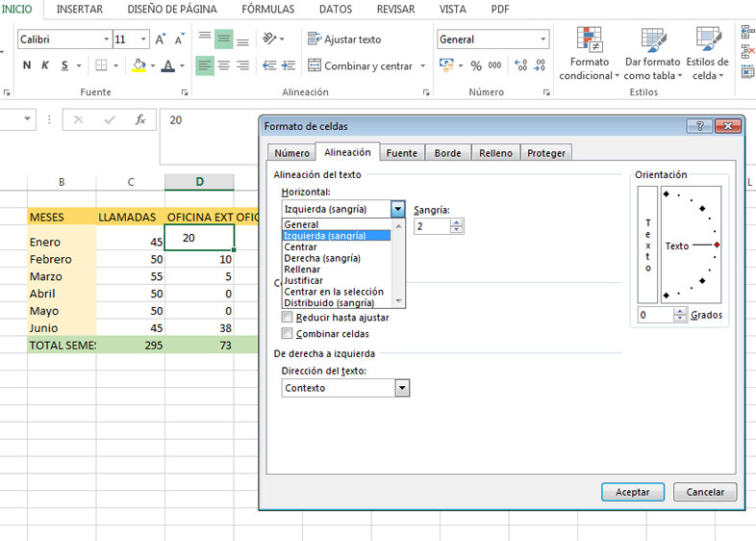The width and height of the screenshot is (756, 541).
Task: Collapse the Horizontal alignment dropdown arrow
Action: tap(398, 209)
